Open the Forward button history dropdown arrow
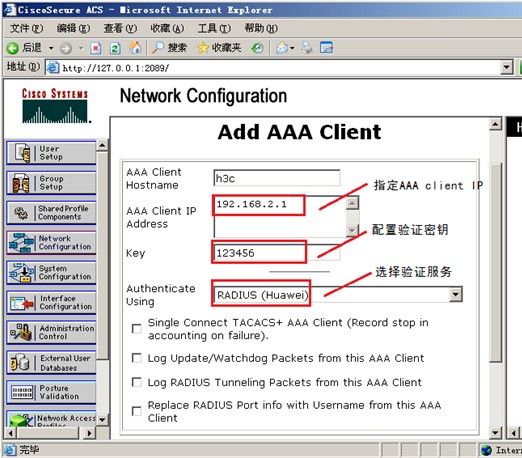 [81, 48]
